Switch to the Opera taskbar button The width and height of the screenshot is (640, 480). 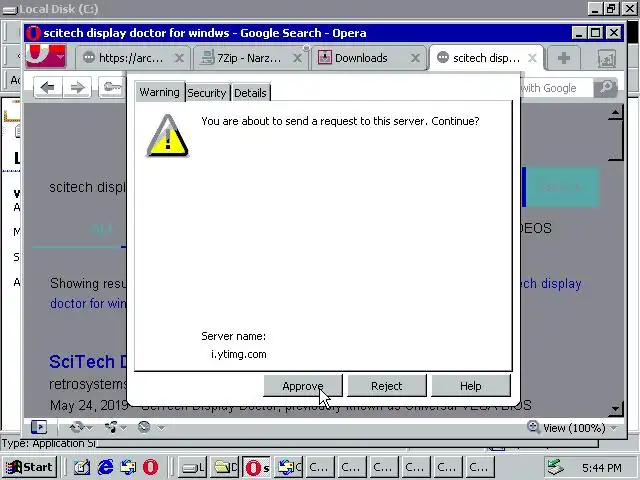tap(257, 467)
